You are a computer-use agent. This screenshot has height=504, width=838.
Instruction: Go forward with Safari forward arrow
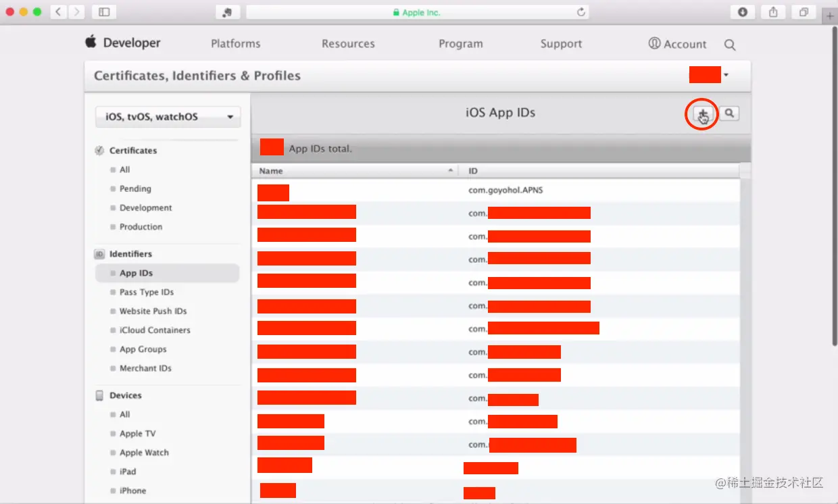tap(76, 12)
